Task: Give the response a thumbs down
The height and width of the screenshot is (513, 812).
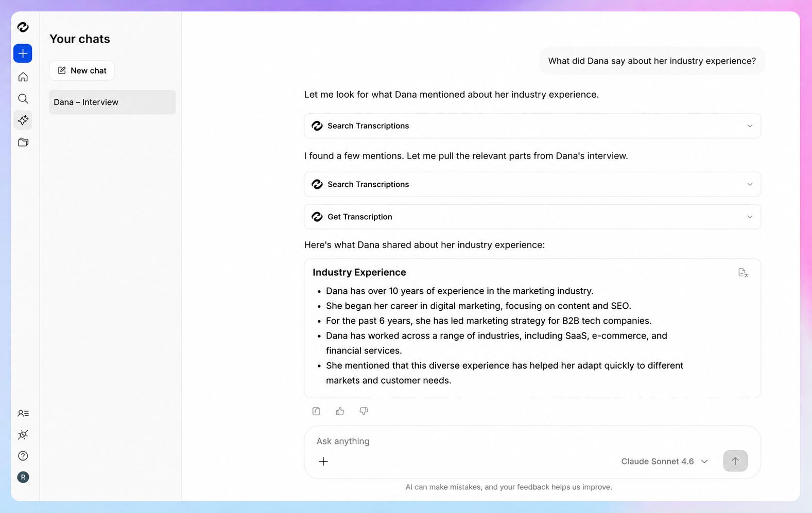Action: 364,411
